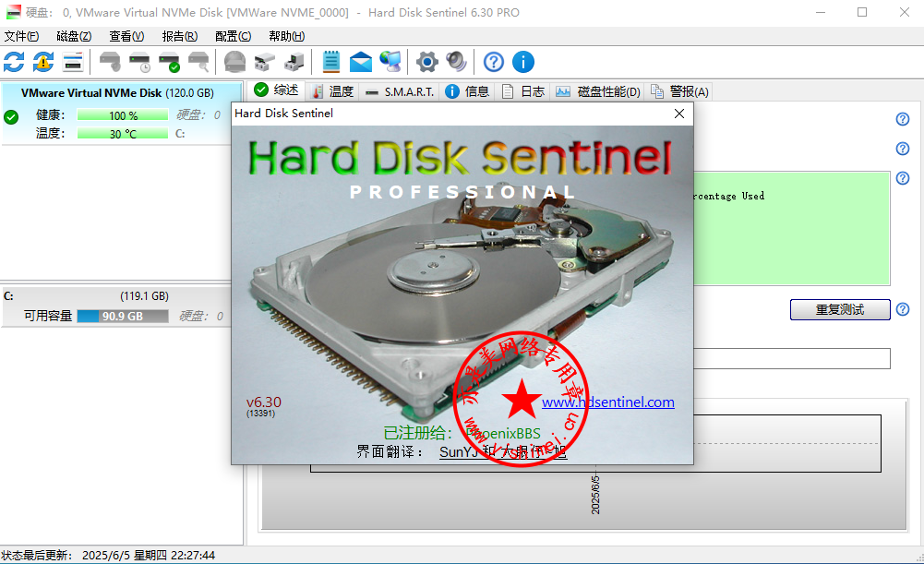Screen dimensions: 924x564
Task: Click the globe and monitor network icon
Action: [x=390, y=62]
